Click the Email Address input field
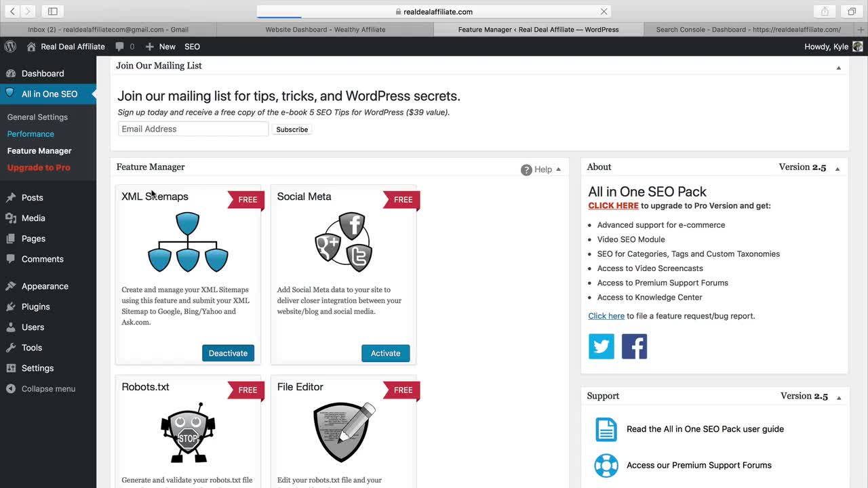Viewport: 868px width, 488px height. (x=193, y=129)
